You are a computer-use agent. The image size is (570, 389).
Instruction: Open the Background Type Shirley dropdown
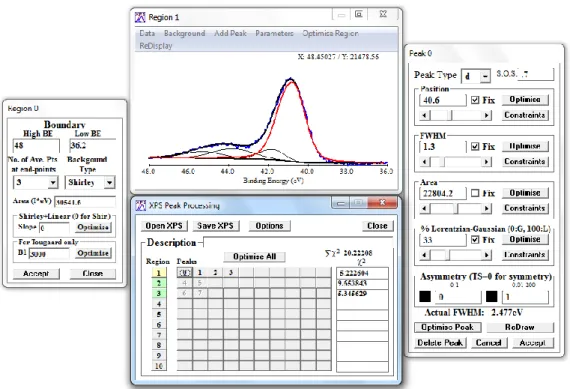pyautogui.click(x=109, y=182)
